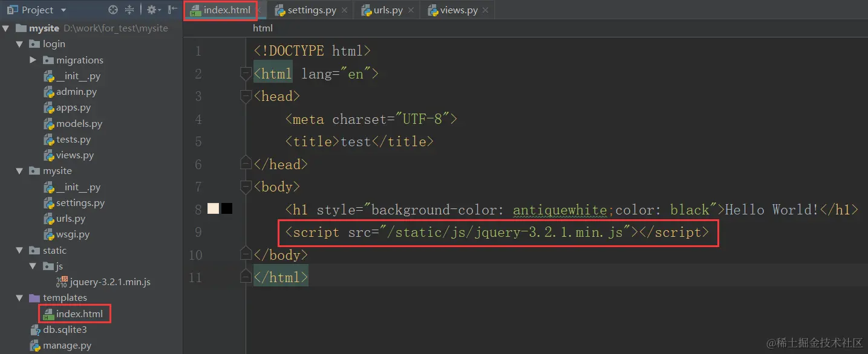Open the Project view selector dropdown arrow
This screenshot has height=354, width=868.
tap(64, 10)
